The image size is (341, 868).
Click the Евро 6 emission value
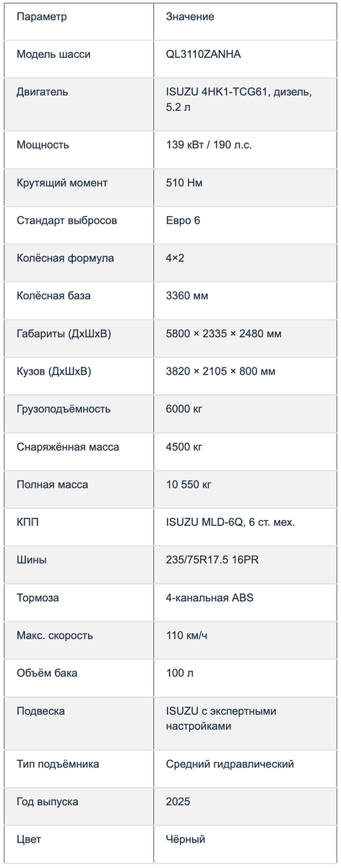184,220
